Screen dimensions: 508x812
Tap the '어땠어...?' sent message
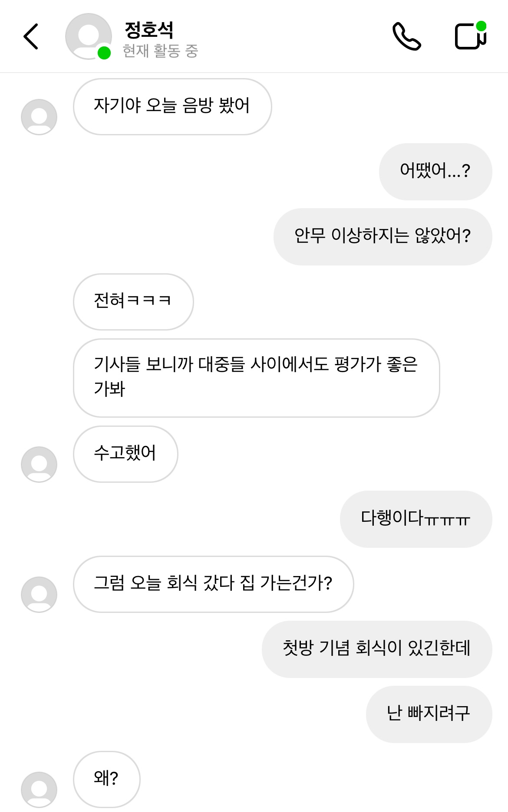(435, 172)
